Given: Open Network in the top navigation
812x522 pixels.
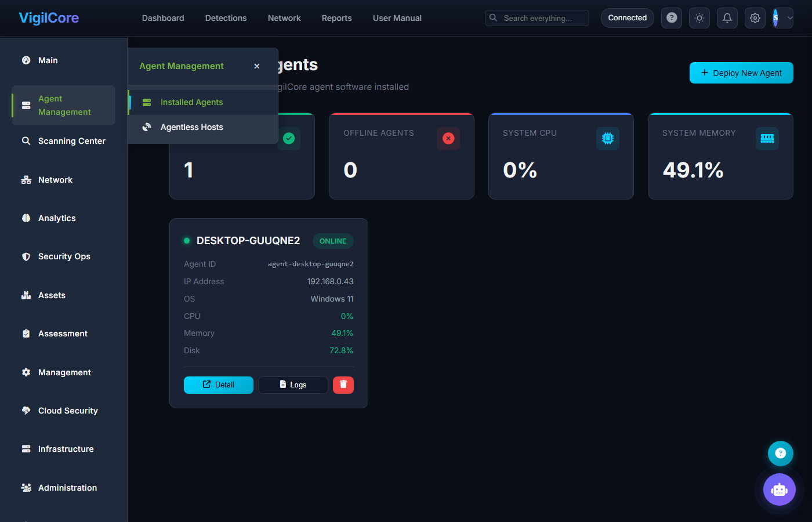Looking at the screenshot, I should (x=284, y=18).
